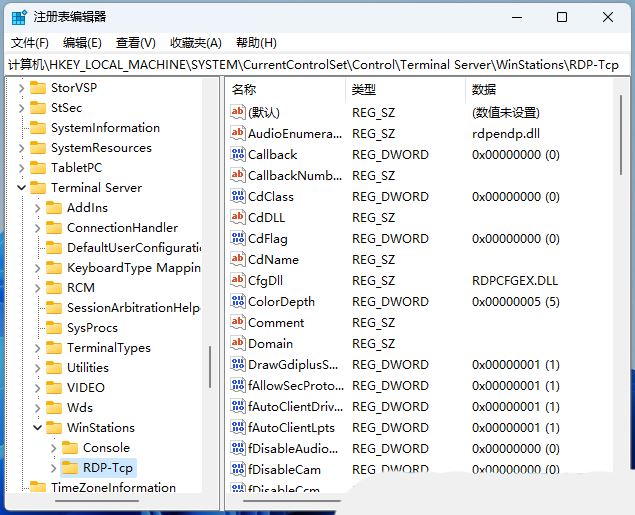635x515 pixels.
Task: Click the string icon of the (默认) value
Action: point(238,112)
